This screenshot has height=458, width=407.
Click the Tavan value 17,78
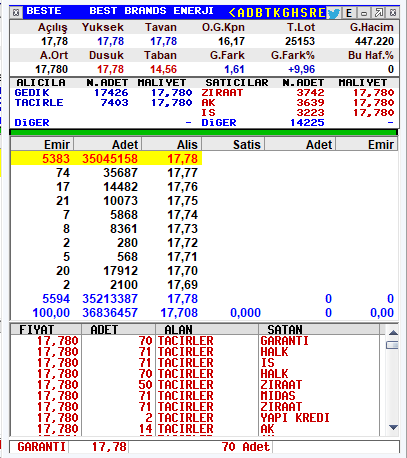pos(163,41)
